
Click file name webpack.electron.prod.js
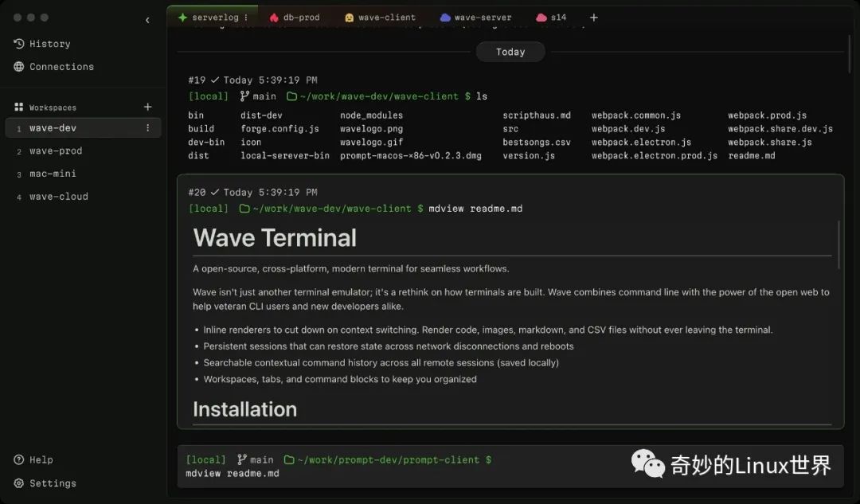(x=655, y=156)
